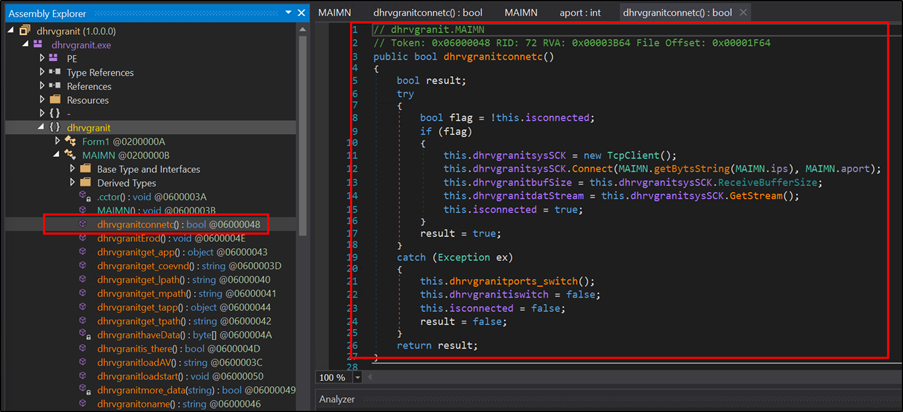
Task: Click the dhrvgranitoname() method icon
Action: point(83,404)
